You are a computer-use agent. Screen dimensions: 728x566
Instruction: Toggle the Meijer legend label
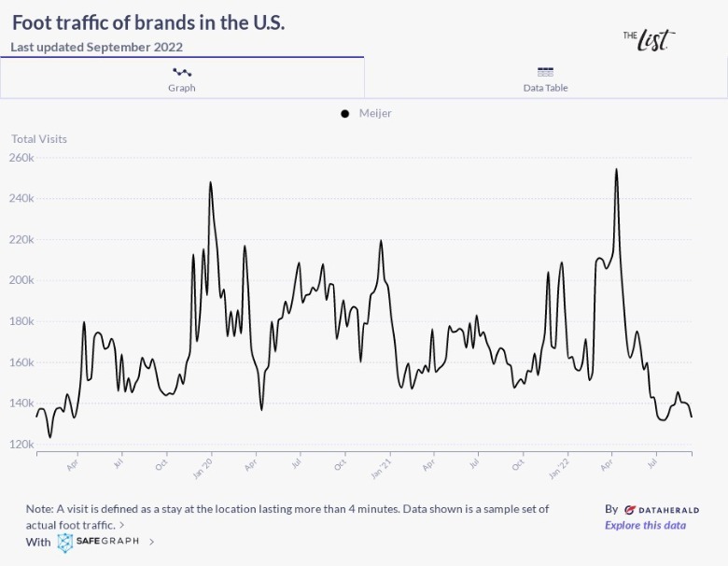point(375,114)
